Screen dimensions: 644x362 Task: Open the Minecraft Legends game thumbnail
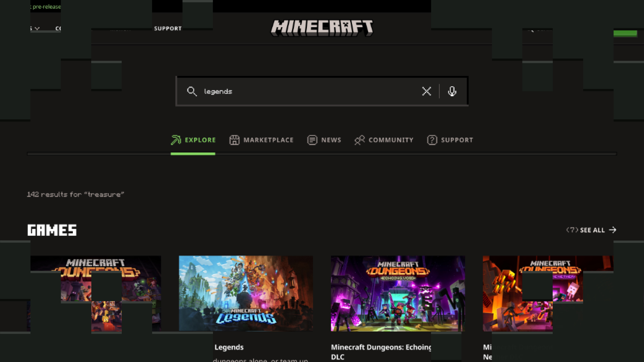click(x=246, y=293)
